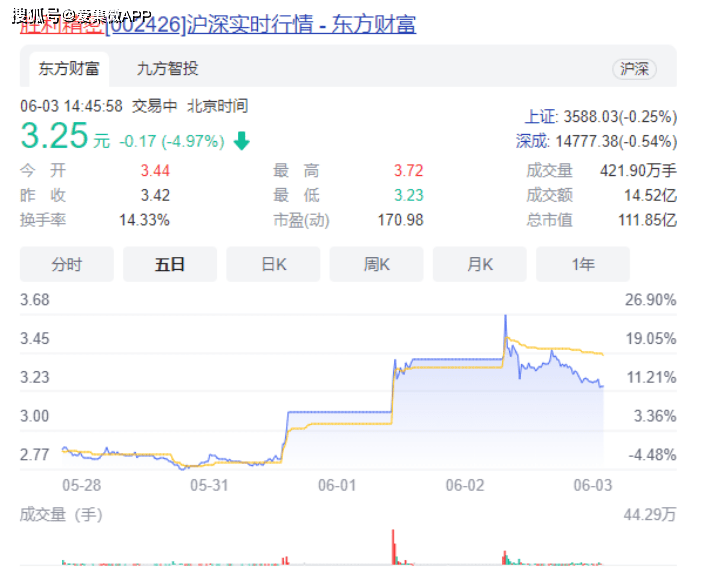705x580 pixels.
Task: Select the 分时 chart tab
Action: coord(67,264)
